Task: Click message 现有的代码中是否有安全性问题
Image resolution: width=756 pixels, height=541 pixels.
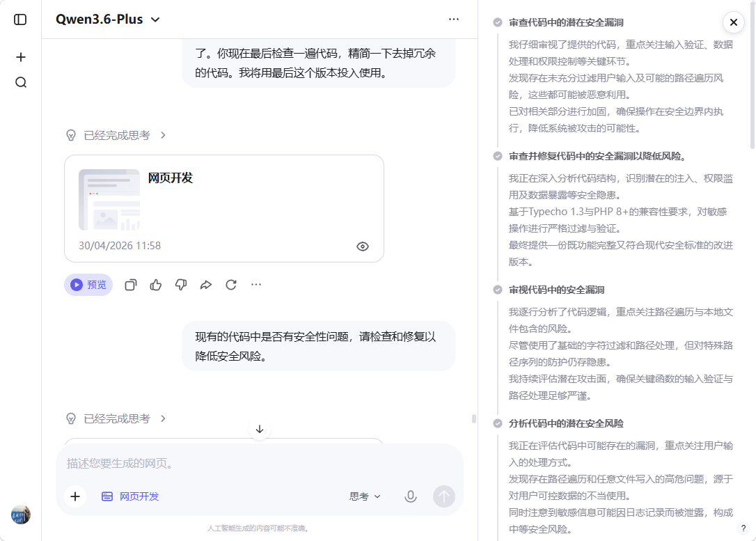Action: click(x=318, y=346)
